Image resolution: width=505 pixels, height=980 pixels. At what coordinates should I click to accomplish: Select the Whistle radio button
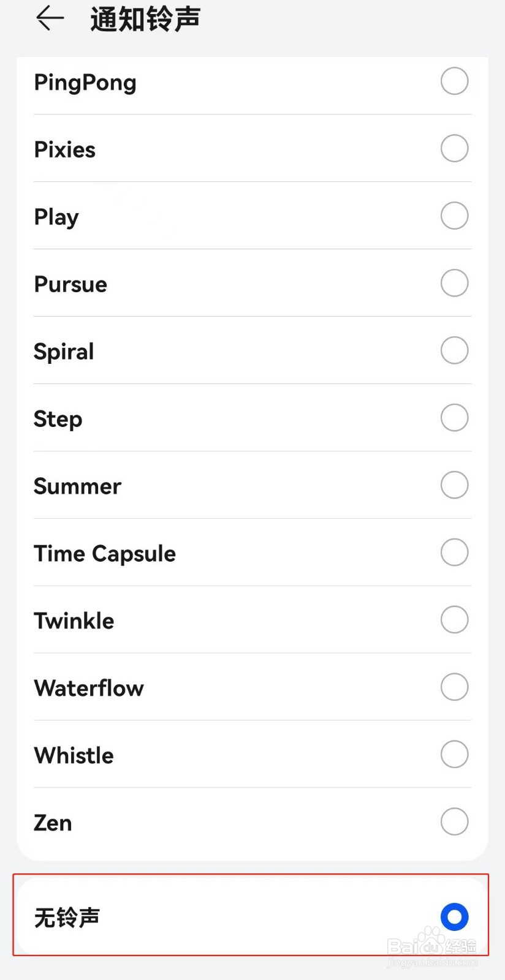(x=454, y=755)
